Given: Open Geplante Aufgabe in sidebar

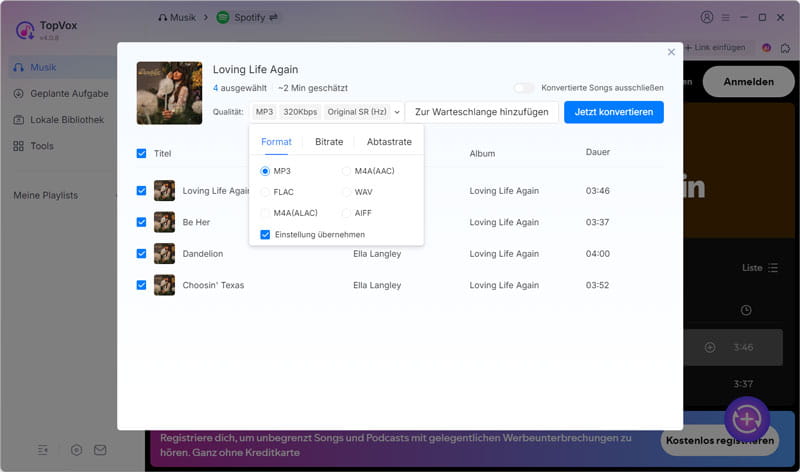Looking at the screenshot, I should [61, 93].
